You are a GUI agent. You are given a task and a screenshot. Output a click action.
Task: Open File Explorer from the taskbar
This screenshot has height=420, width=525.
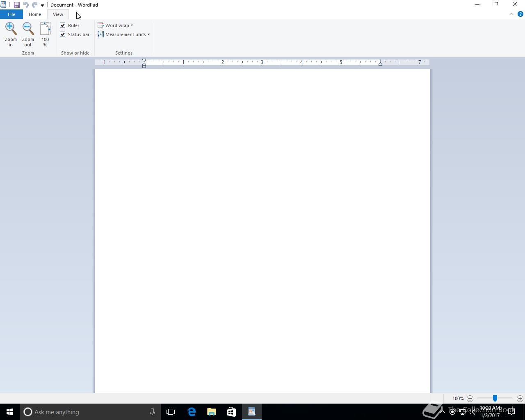[211, 412]
